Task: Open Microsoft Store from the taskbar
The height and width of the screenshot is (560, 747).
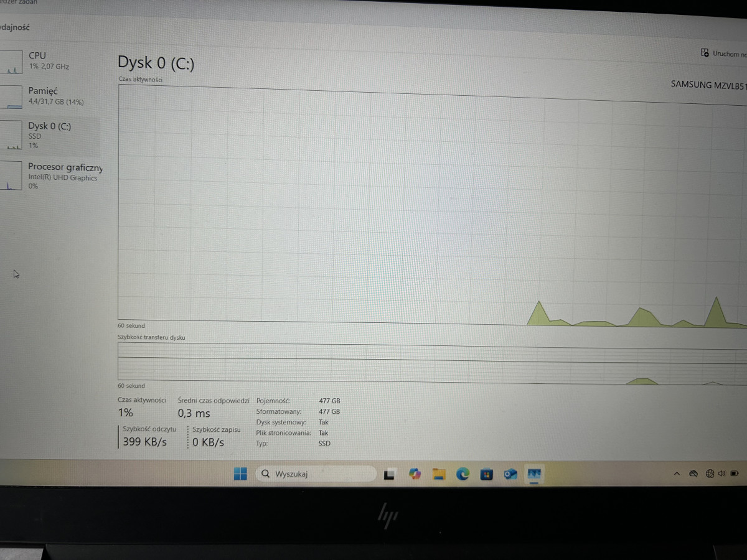Action: point(487,475)
